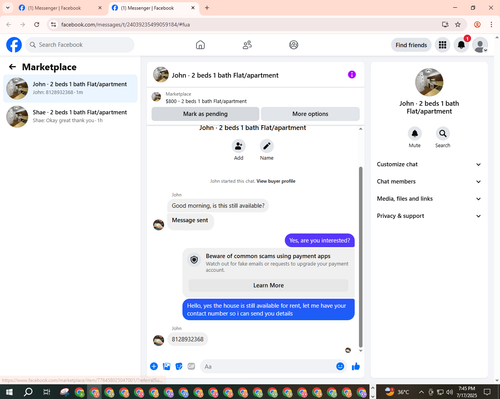Open the Friends icon in top navigation

coord(247,45)
